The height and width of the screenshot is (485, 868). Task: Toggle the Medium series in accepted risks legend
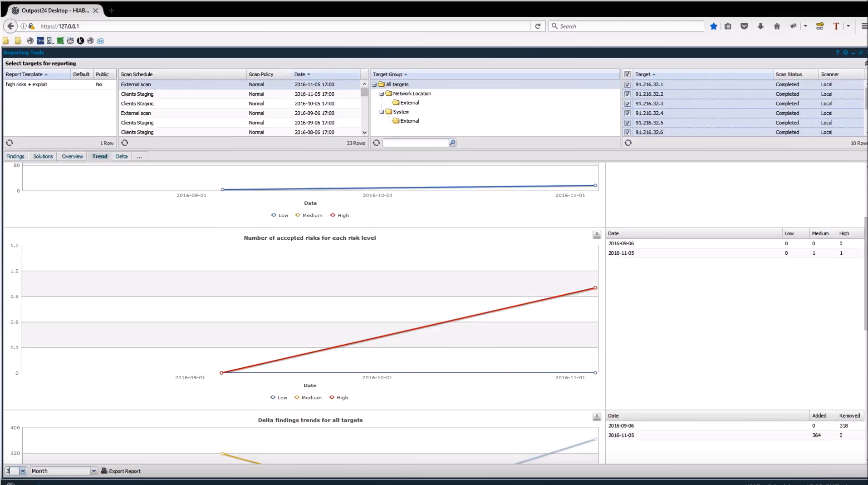pyautogui.click(x=308, y=397)
